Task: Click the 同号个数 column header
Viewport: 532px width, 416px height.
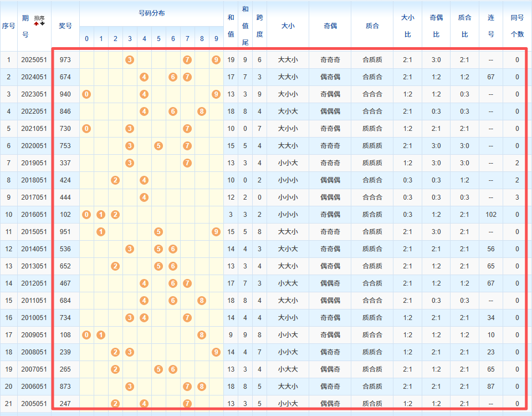Action: pyautogui.click(x=517, y=25)
